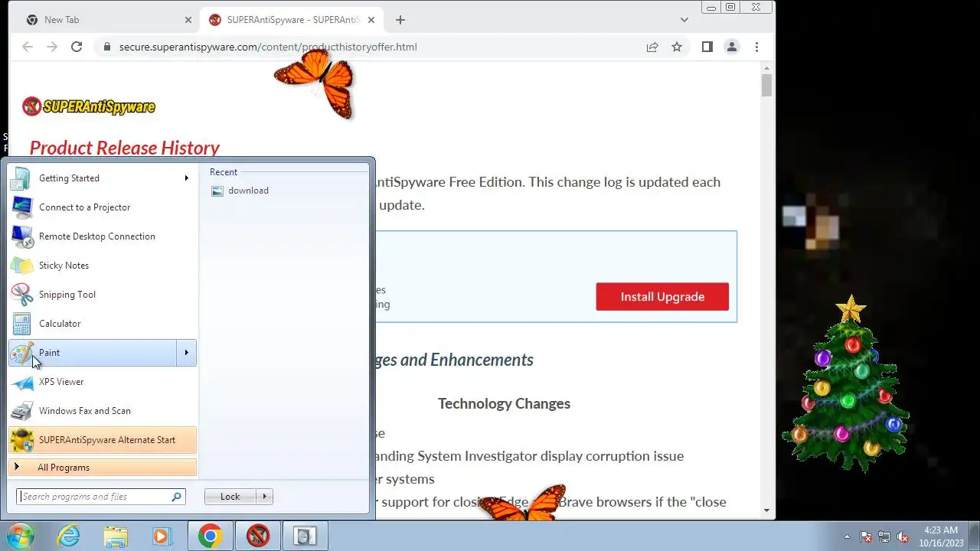Click the Windows Start orb
This screenshot has width=980, height=551.
point(21,536)
